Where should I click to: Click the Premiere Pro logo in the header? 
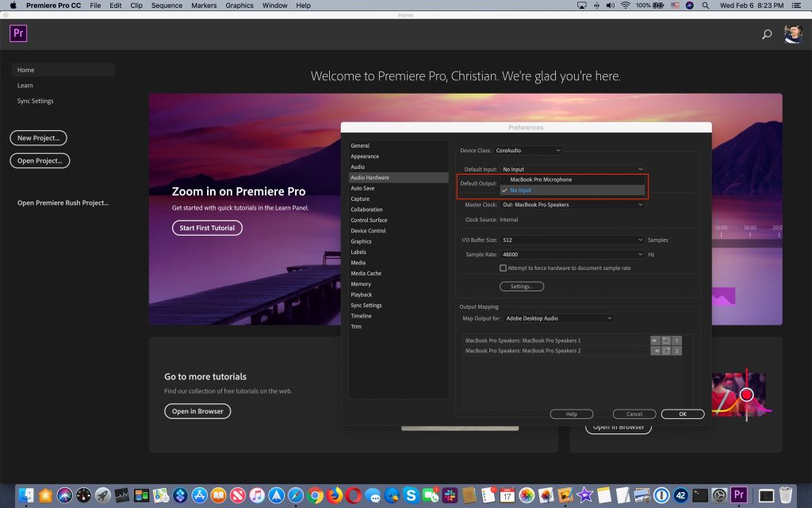pyautogui.click(x=18, y=33)
